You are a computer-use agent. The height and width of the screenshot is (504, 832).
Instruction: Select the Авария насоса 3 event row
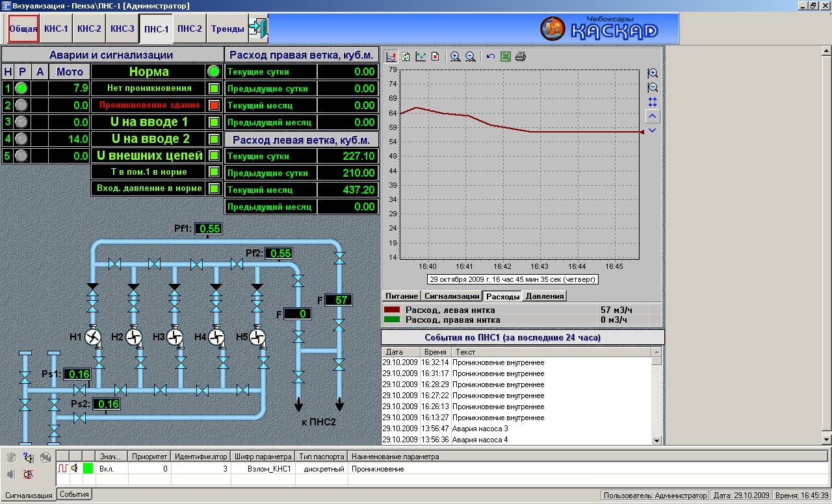tap(516, 429)
